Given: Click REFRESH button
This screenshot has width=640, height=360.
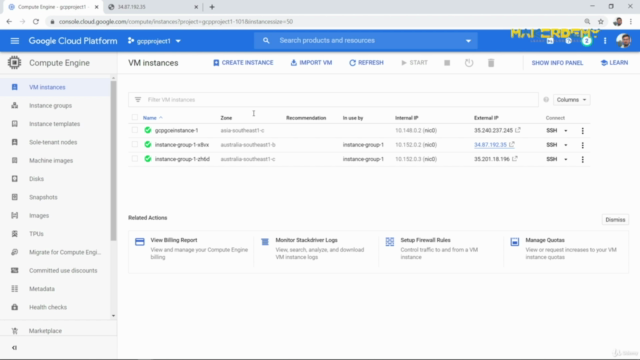Looking at the screenshot, I should (367, 63).
